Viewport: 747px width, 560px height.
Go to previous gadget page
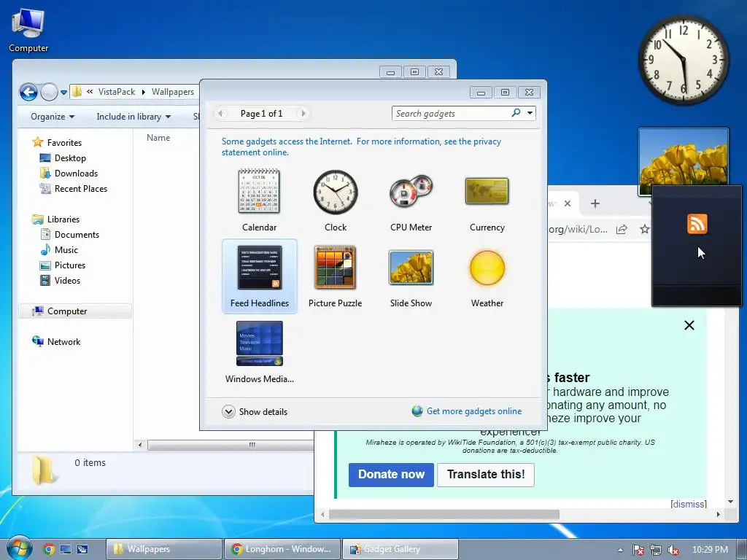tap(220, 113)
